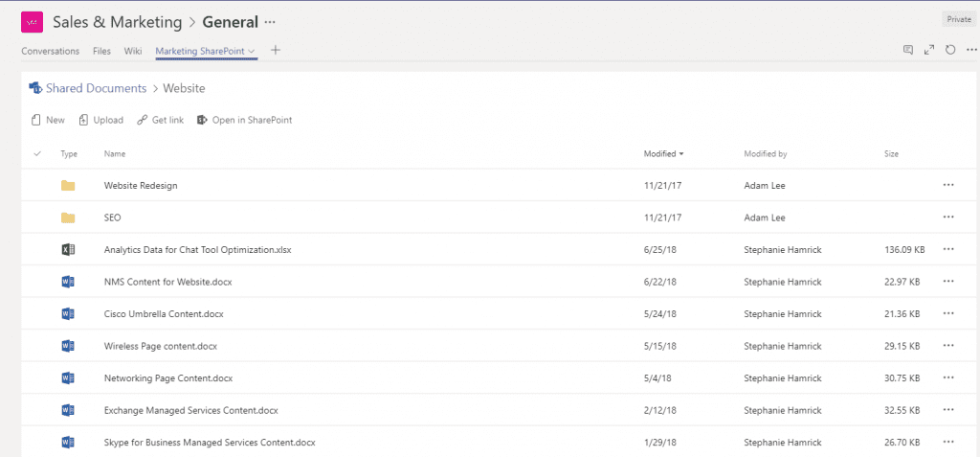980x457 pixels.
Task: Add a new tab with the plus icon
Action: coord(275,50)
